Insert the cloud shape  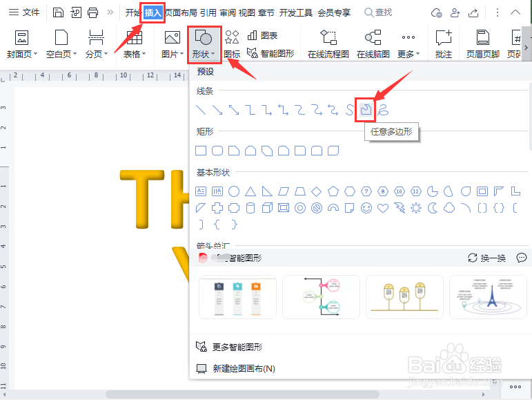coord(449,208)
